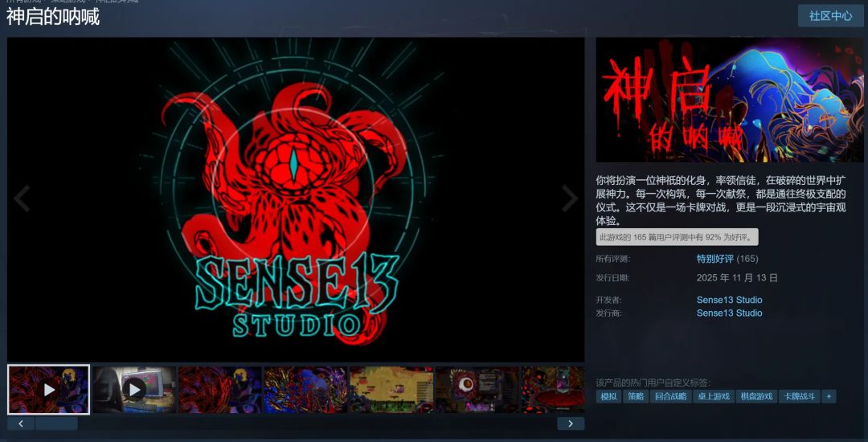Image resolution: width=868 pixels, height=442 pixels.
Task: Click the main Sense13 Studio video area
Action: tap(296, 199)
